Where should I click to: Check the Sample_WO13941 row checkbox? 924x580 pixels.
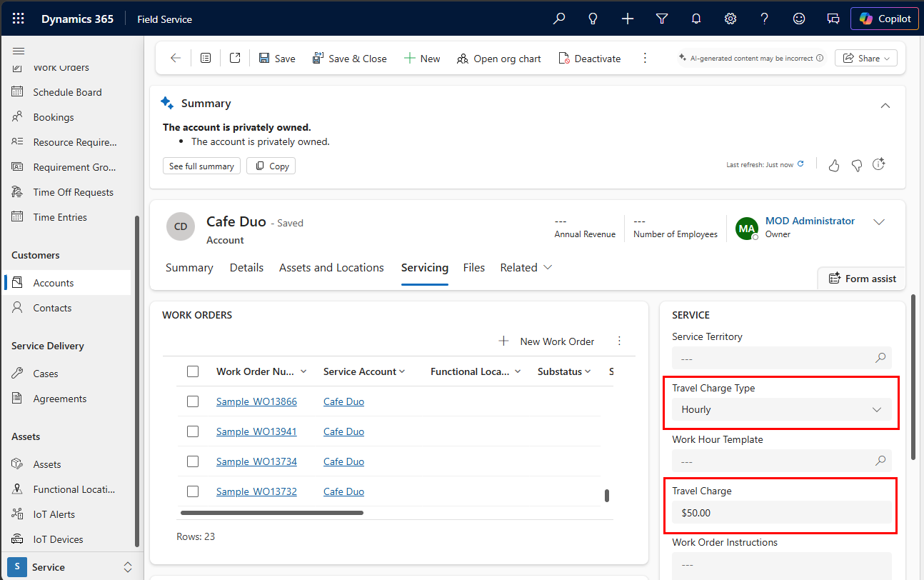pos(193,431)
